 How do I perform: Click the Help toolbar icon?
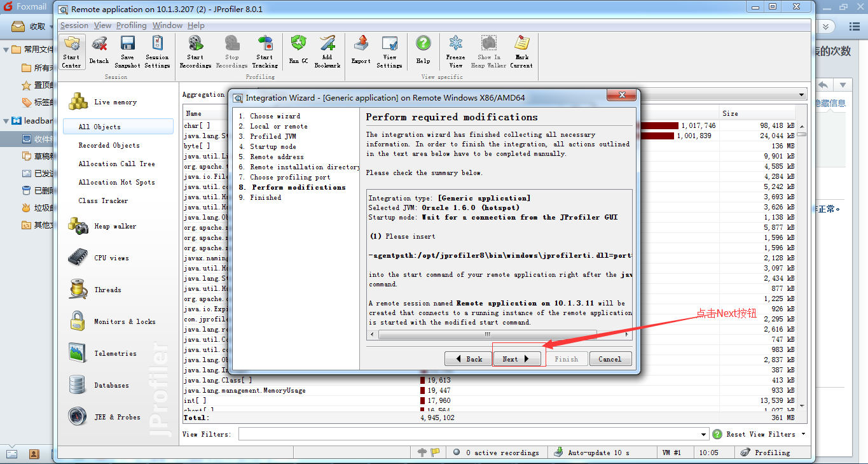coord(423,51)
